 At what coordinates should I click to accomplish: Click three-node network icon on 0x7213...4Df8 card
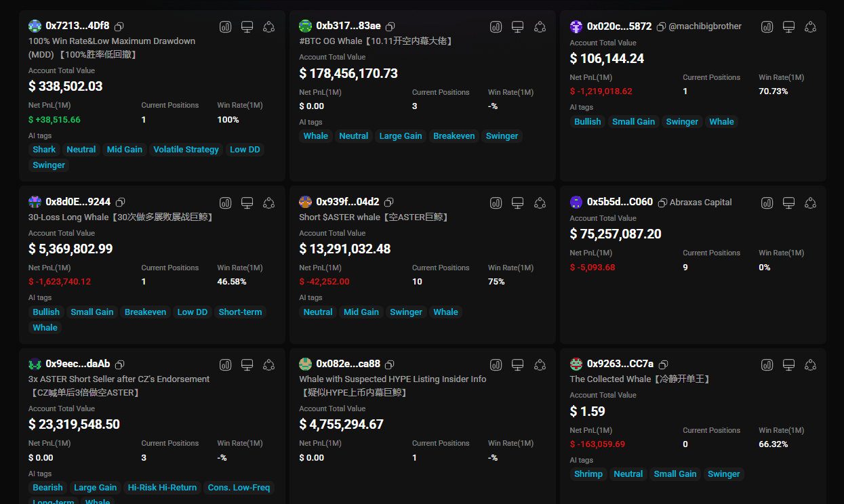click(x=269, y=26)
